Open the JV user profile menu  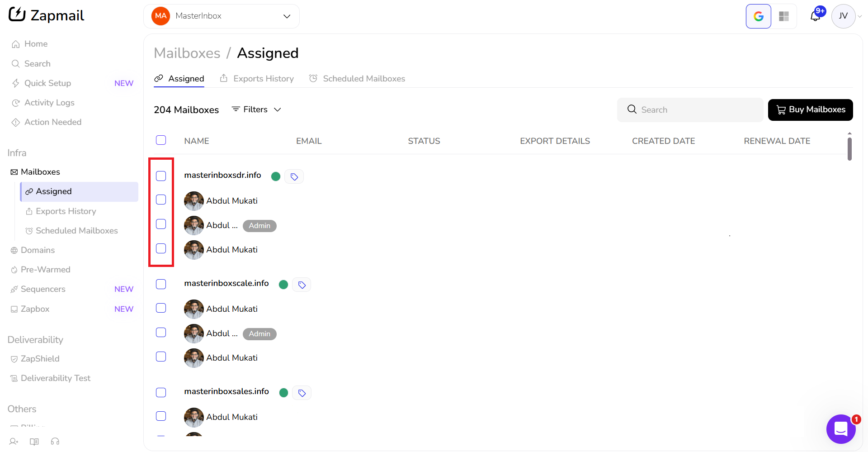point(844,16)
